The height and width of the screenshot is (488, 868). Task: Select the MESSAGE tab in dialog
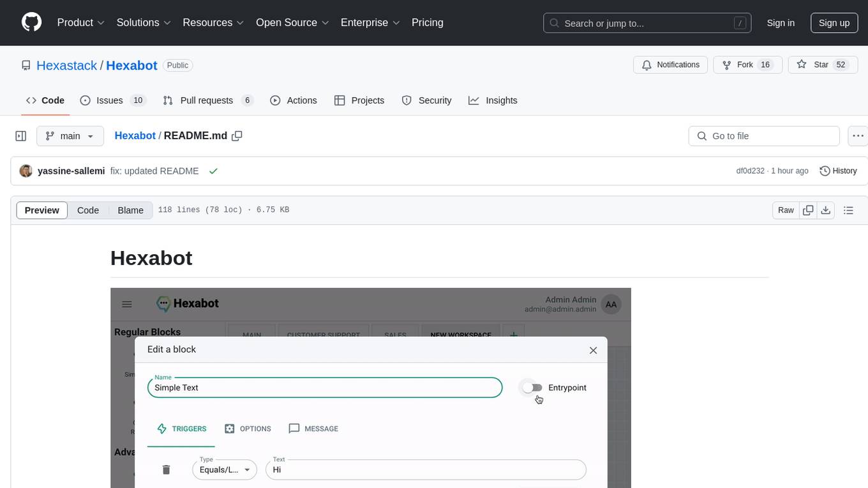(x=313, y=429)
